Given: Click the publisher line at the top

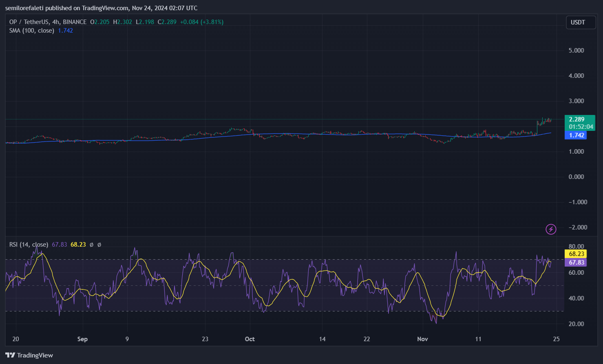Looking at the screenshot, I should [101, 8].
